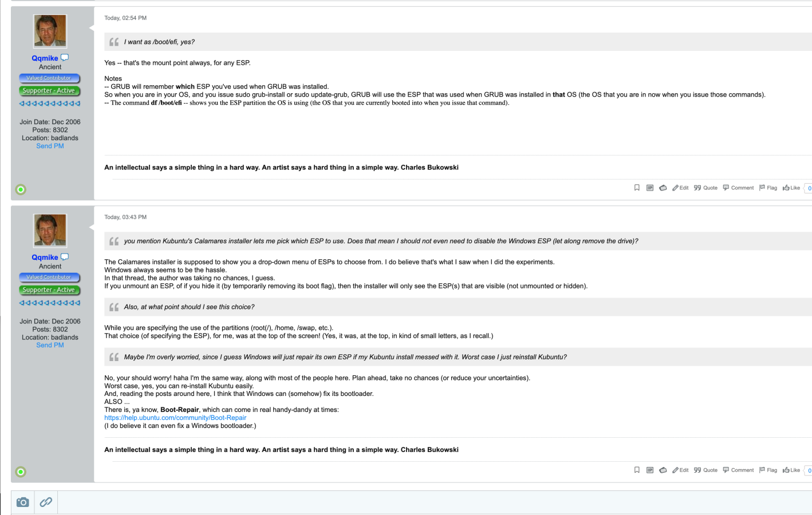Like the 02:54 PM post
812x515 pixels.
point(791,188)
